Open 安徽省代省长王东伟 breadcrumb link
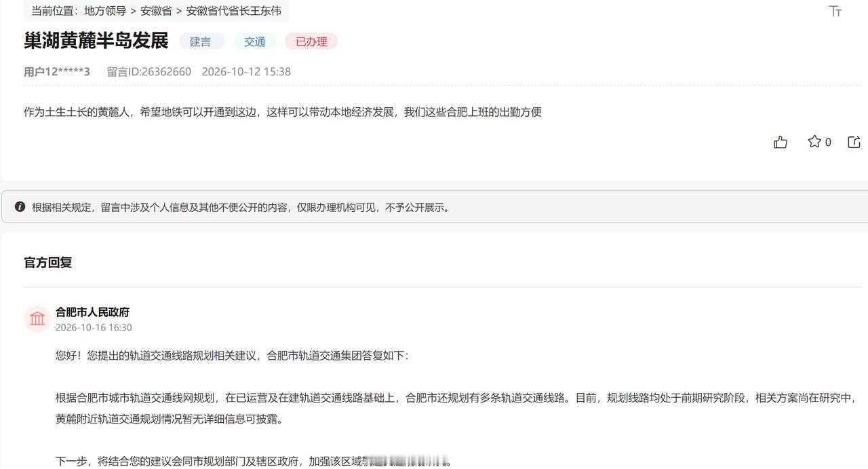Image resolution: width=868 pixels, height=469 pixels. point(233,11)
